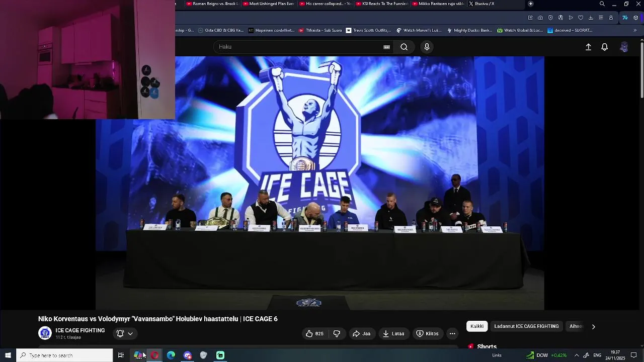Open browser downloads arrow icon

(x=591, y=18)
